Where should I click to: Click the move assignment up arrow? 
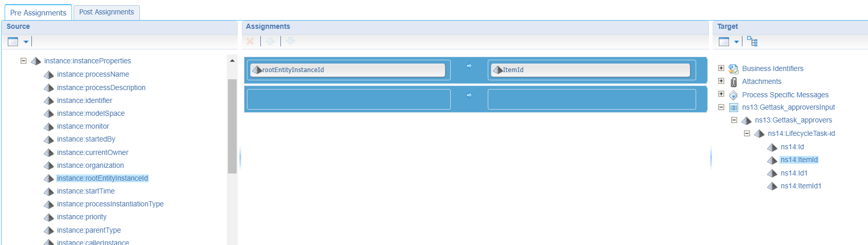point(270,41)
